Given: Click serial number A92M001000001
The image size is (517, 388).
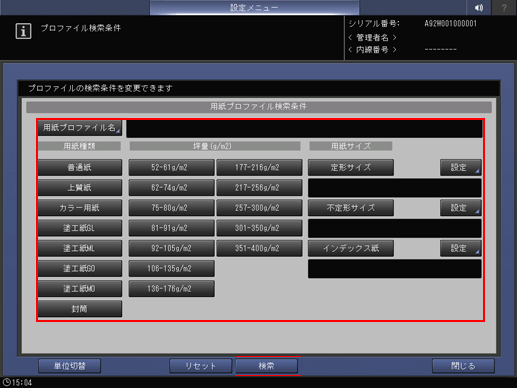Looking at the screenshot, I should point(451,24).
